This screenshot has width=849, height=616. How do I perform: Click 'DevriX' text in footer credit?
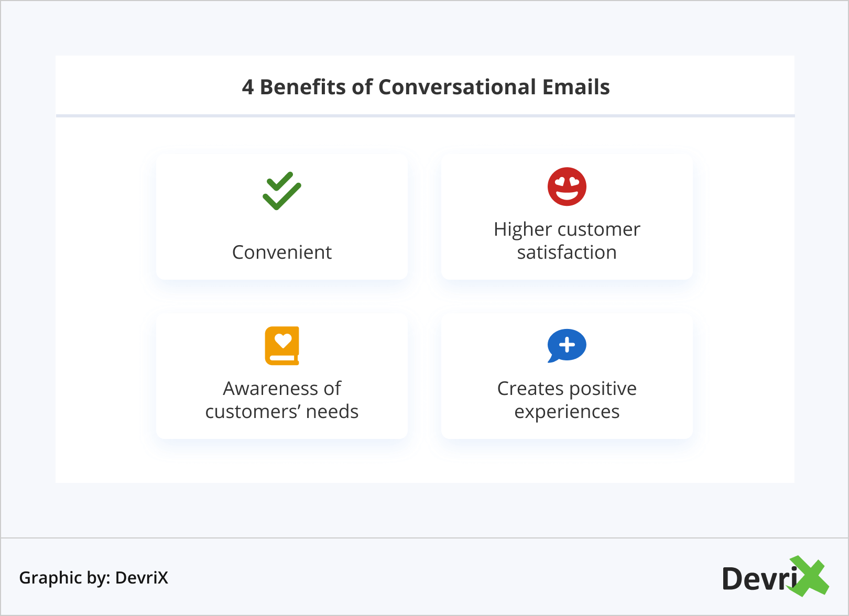tap(141, 578)
